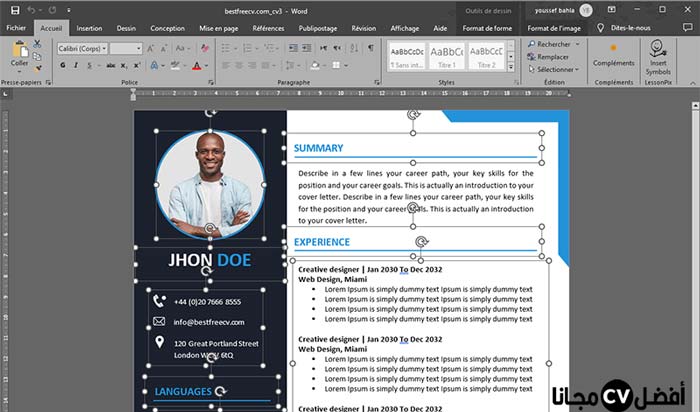Click the Compléments add-ins button
The width and height of the screenshot is (700, 412).
613,55
